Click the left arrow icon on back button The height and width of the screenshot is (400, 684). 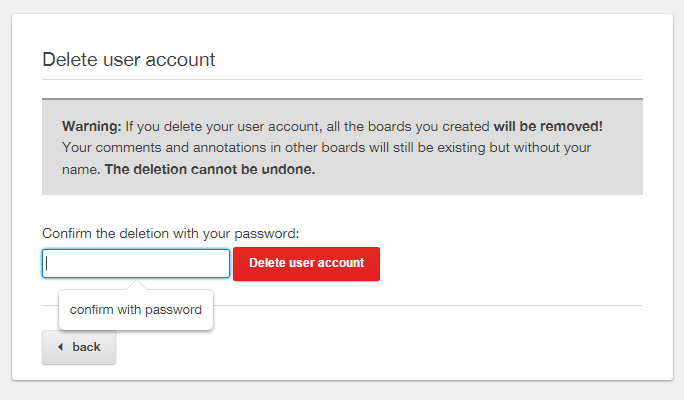61,347
